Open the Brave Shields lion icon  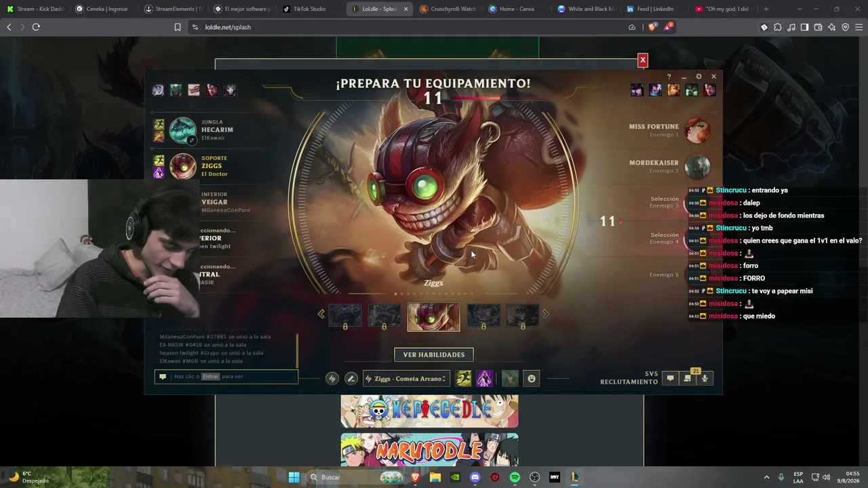point(652,27)
